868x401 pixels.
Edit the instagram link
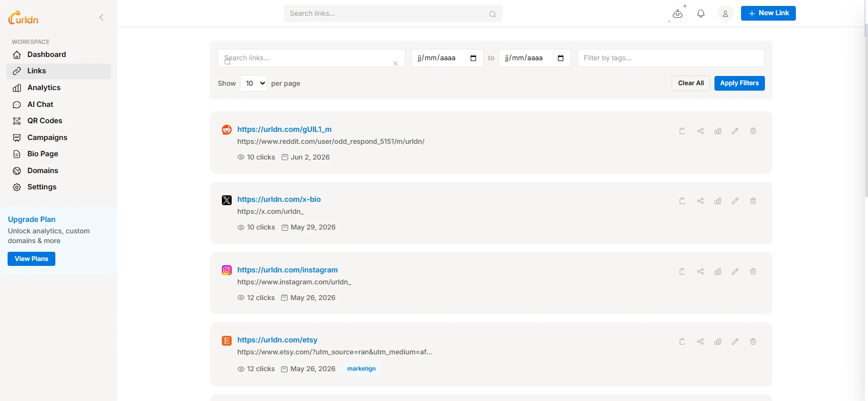(x=735, y=271)
